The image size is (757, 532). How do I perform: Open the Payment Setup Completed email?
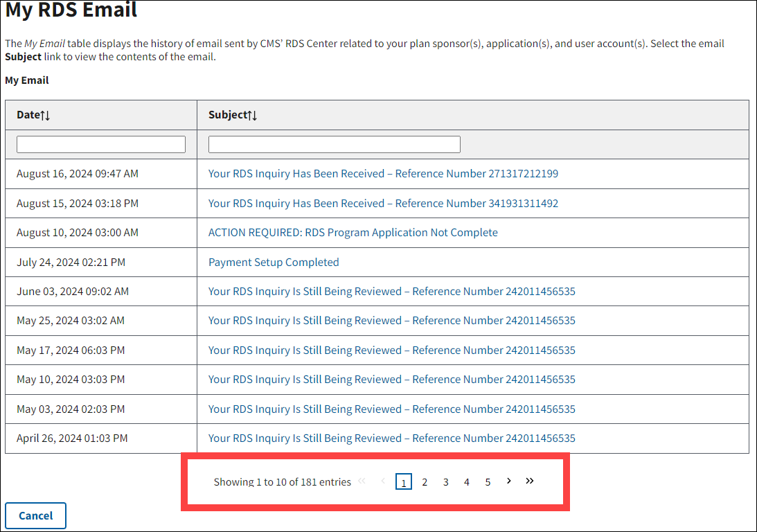pos(274,263)
